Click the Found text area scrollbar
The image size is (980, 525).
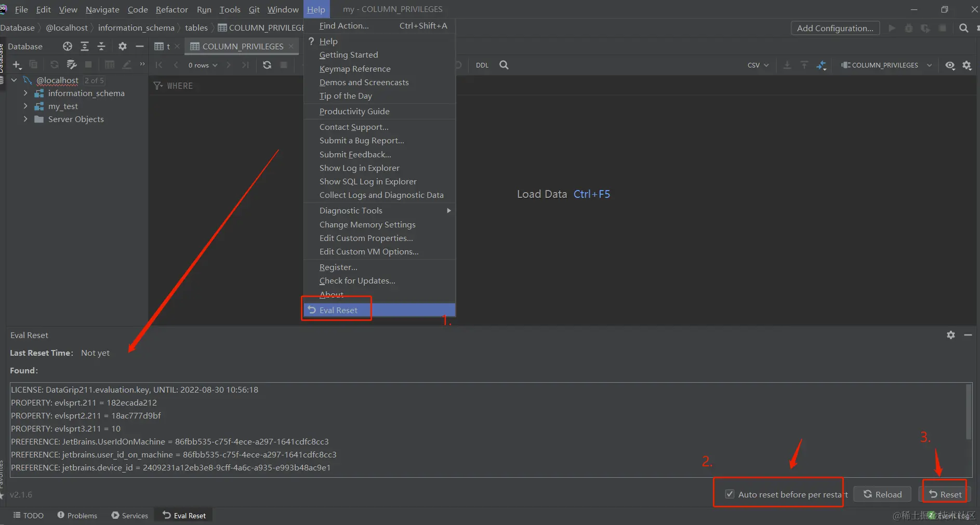pos(969,412)
